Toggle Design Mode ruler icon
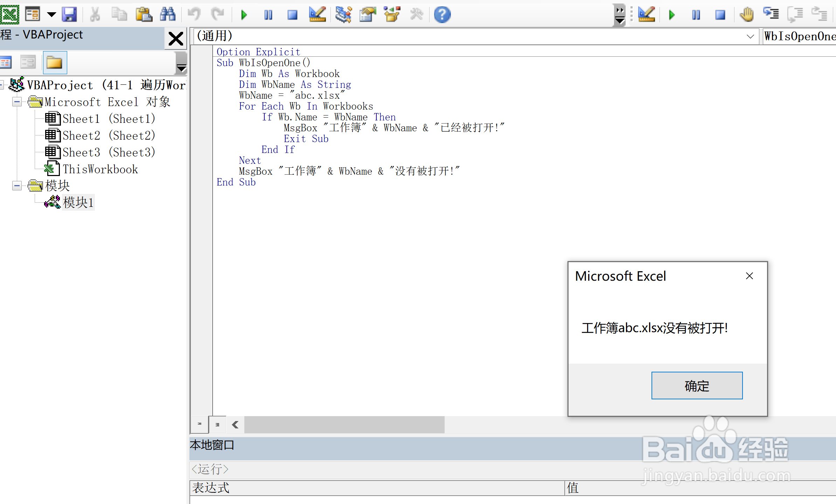 click(317, 15)
